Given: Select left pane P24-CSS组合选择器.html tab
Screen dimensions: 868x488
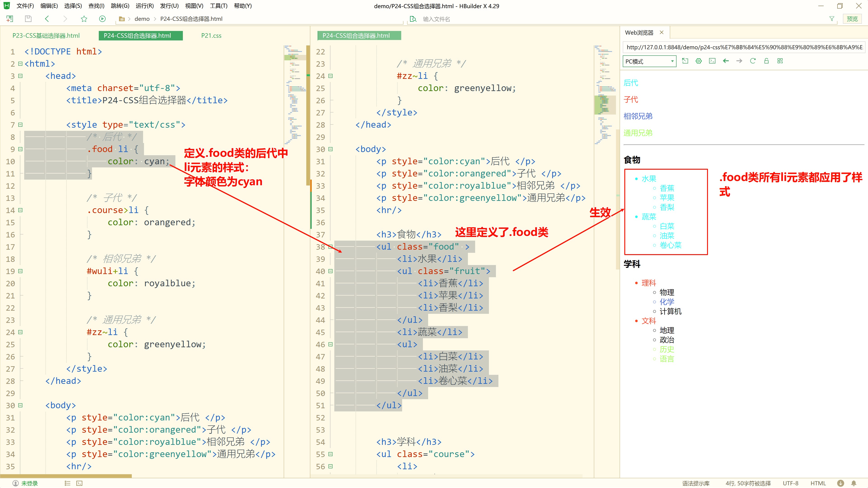Looking at the screenshot, I should pos(141,35).
